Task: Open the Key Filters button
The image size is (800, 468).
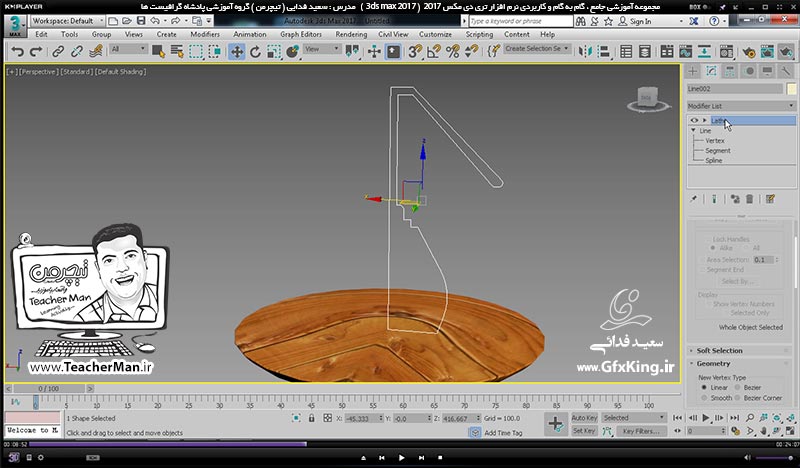Action: tap(641, 431)
